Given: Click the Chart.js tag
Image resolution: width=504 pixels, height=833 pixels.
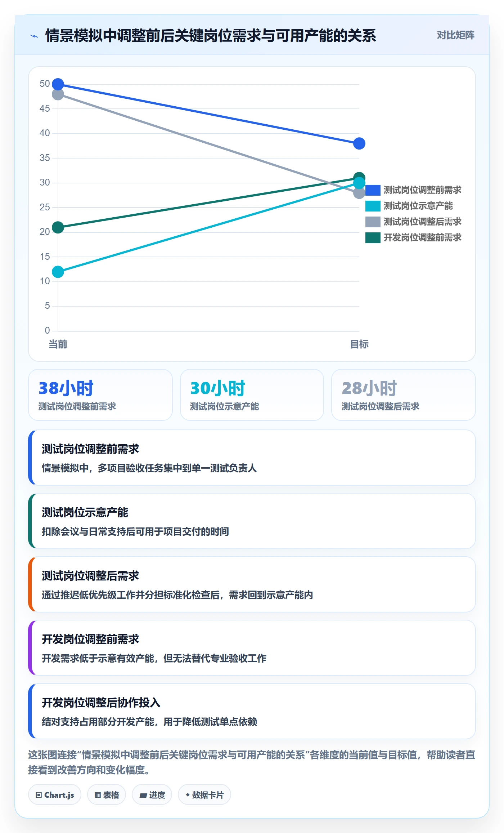Looking at the screenshot, I should coord(55,794).
